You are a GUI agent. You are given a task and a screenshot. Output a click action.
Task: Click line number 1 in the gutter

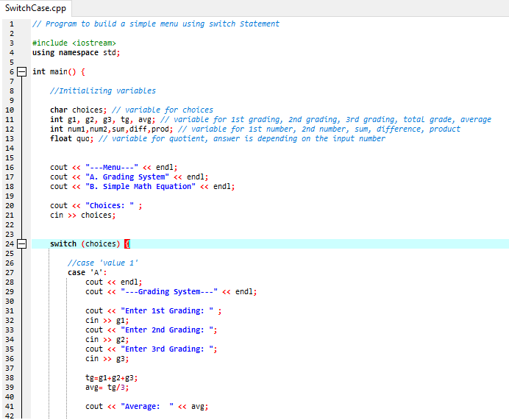(12, 24)
